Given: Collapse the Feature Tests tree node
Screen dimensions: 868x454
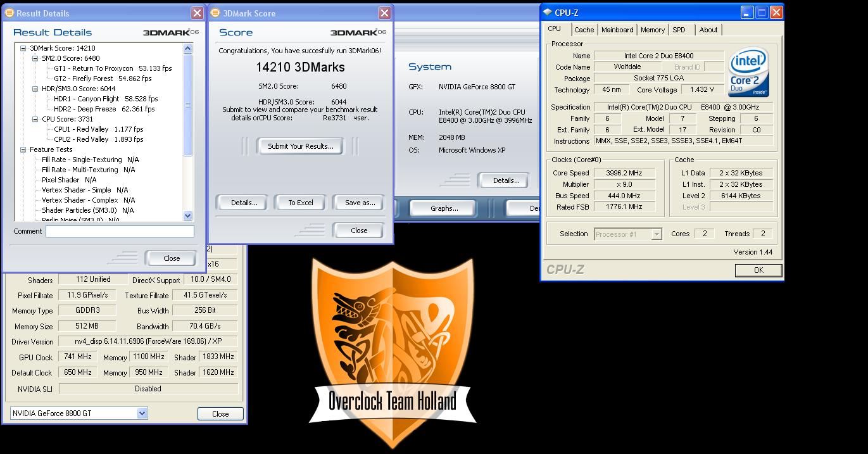Looking at the screenshot, I should (x=23, y=149).
